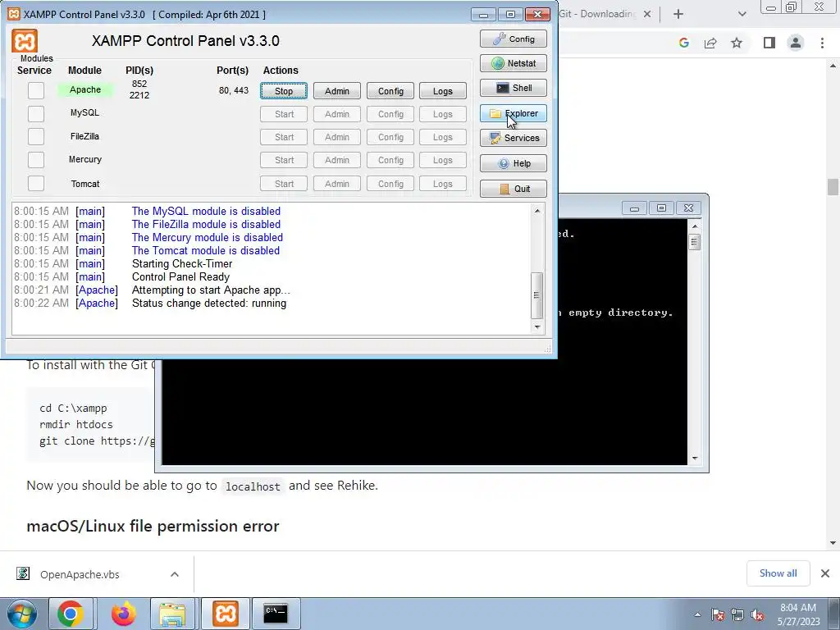Share this page from Chrome toolbar

(710, 43)
